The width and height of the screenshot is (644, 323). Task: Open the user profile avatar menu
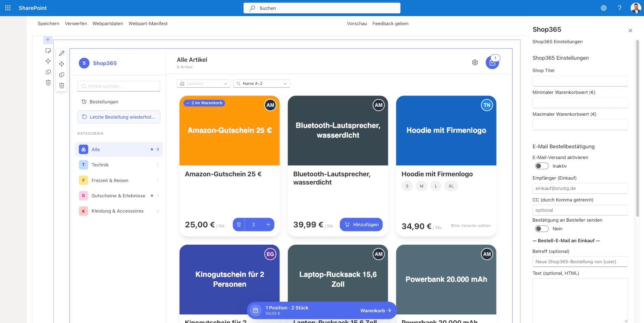point(636,8)
